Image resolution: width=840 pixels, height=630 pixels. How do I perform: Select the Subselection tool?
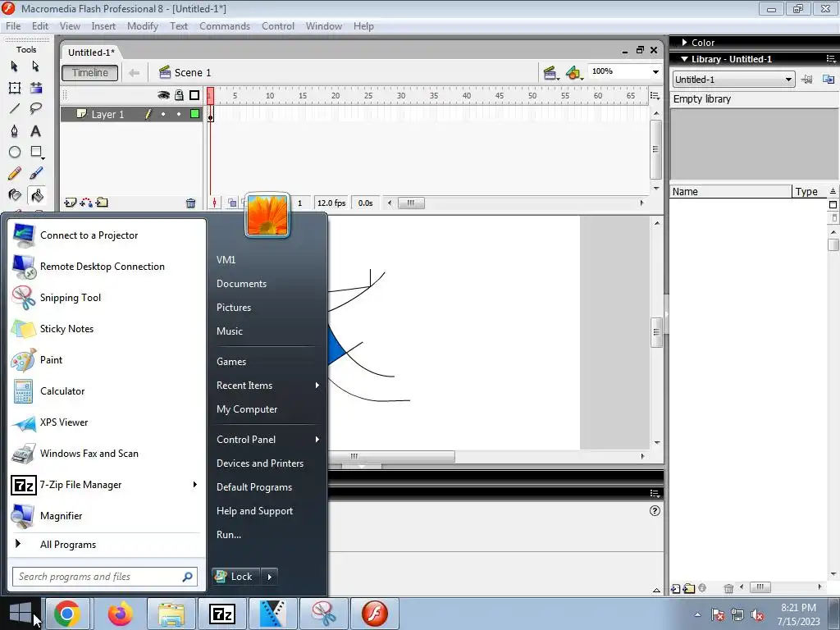pyautogui.click(x=35, y=66)
